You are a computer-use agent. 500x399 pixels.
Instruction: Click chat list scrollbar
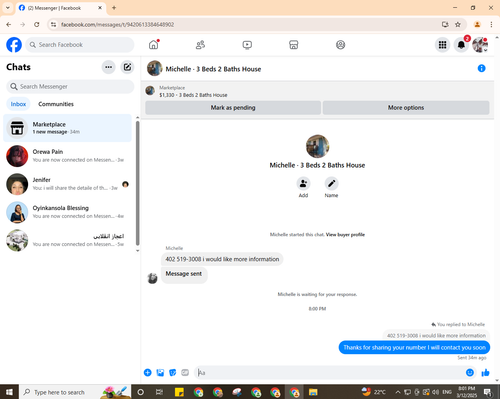click(x=138, y=183)
